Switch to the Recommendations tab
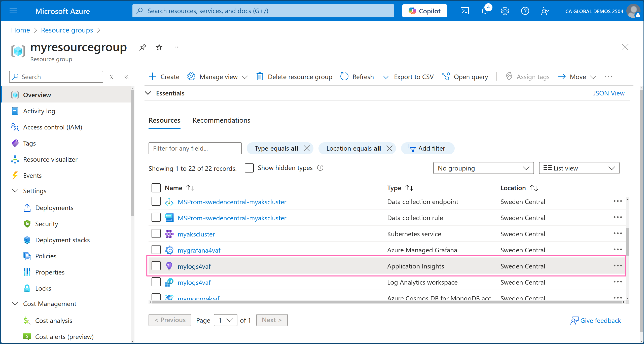This screenshot has height=344, width=644. tap(221, 120)
